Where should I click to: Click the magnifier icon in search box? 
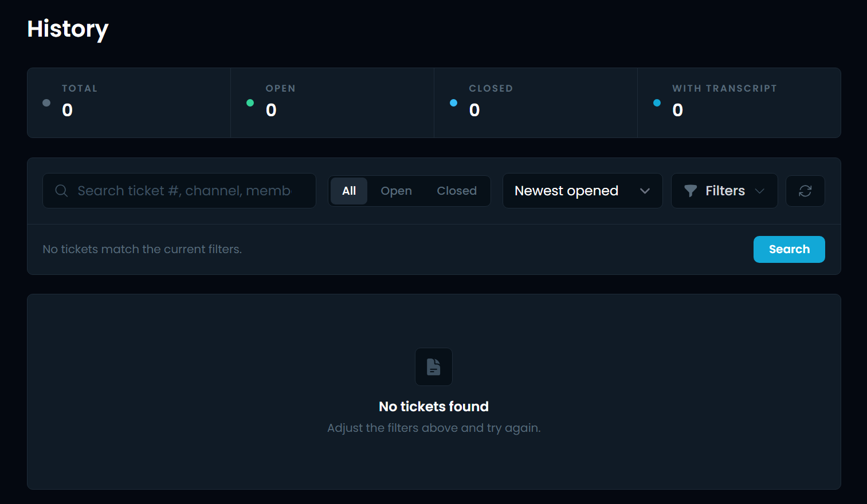click(61, 191)
